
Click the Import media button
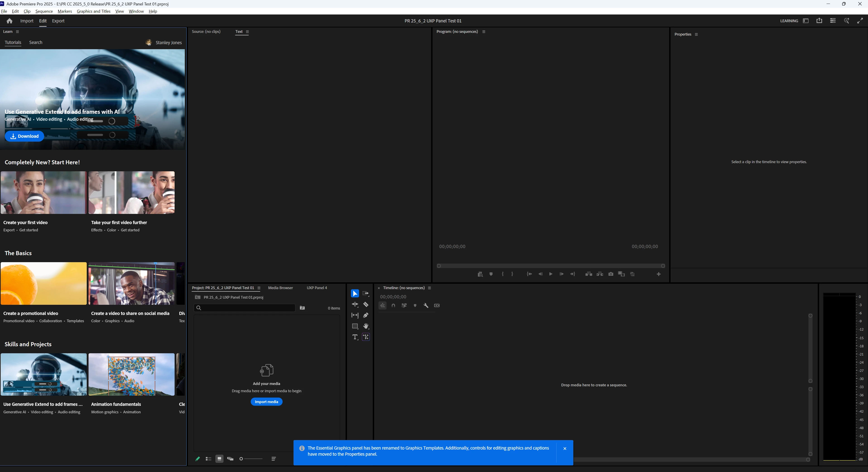(x=266, y=402)
